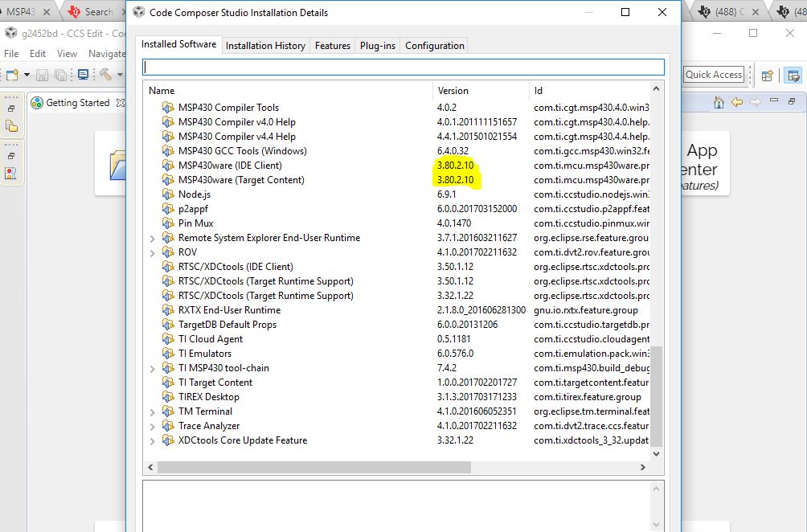Click back arrow in Getting Started view
This screenshot has width=807, height=532.
pos(737,102)
